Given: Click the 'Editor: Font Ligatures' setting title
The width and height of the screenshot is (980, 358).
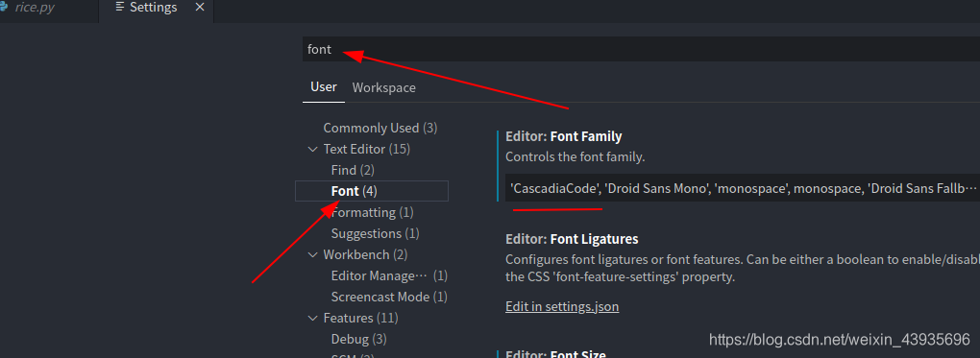Looking at the screenshot, I should 572,239.
